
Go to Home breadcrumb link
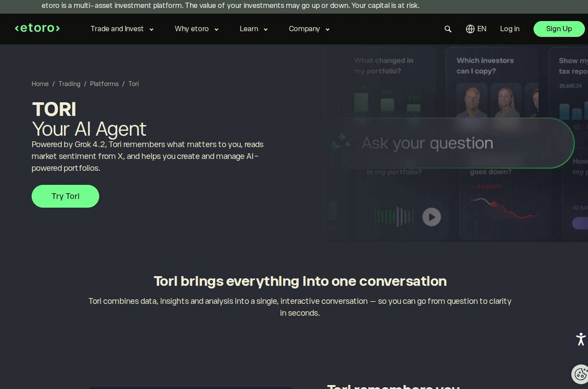coord(40,84)
